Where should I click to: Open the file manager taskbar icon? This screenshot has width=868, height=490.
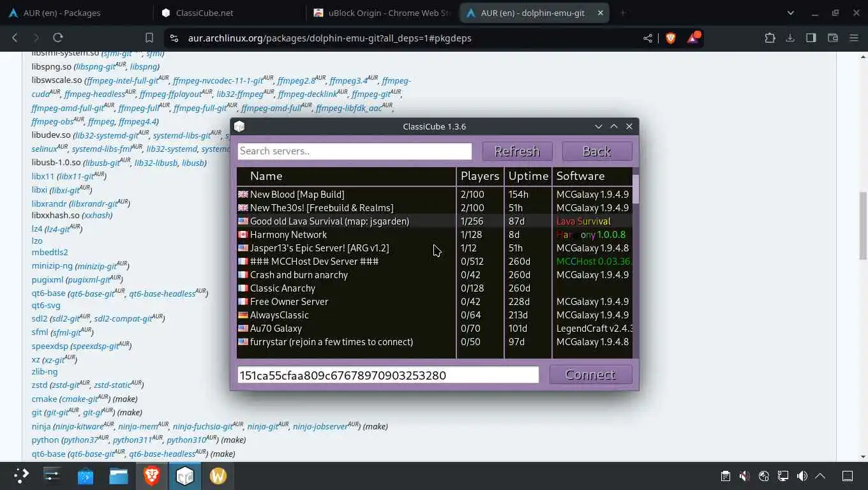[119, 475]
